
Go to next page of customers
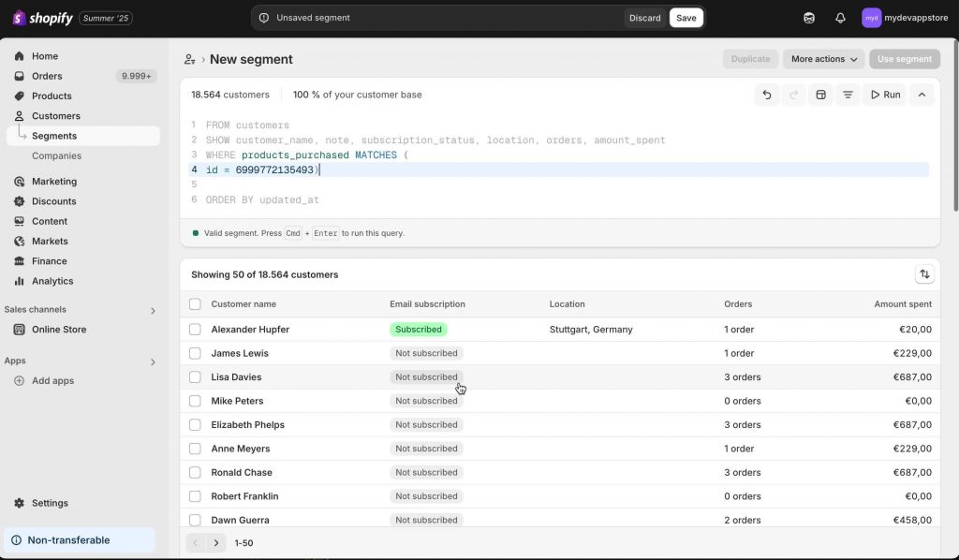216,543
